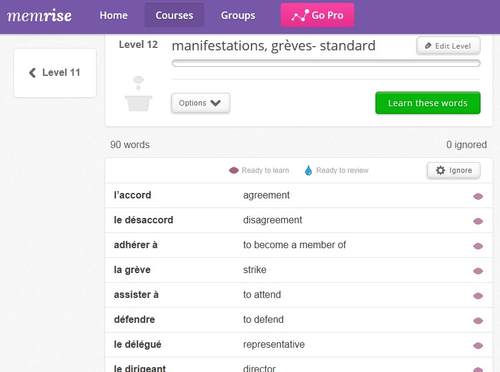
Task: Click the translation 'strike'
Action: (255, 270)
